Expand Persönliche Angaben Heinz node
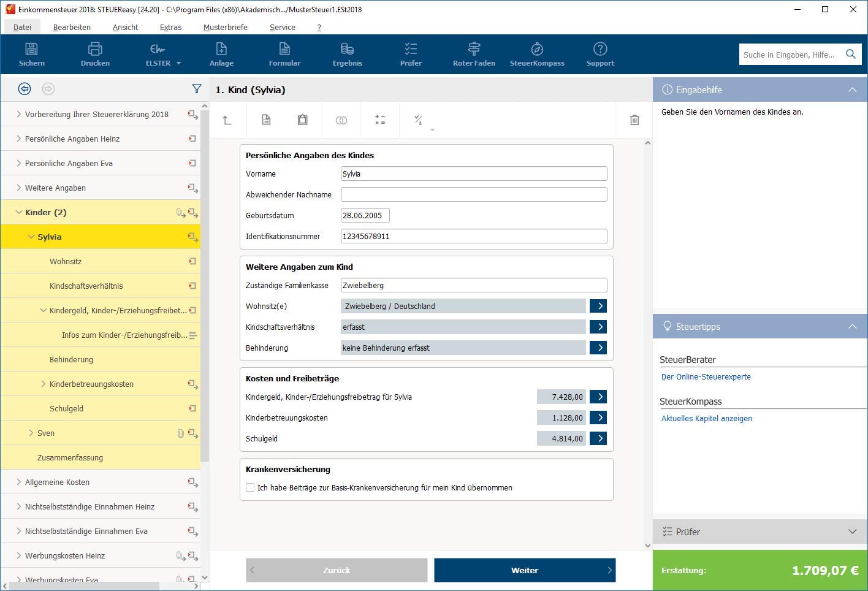Viewport: 868px width, 591px height. coord(19,139)
